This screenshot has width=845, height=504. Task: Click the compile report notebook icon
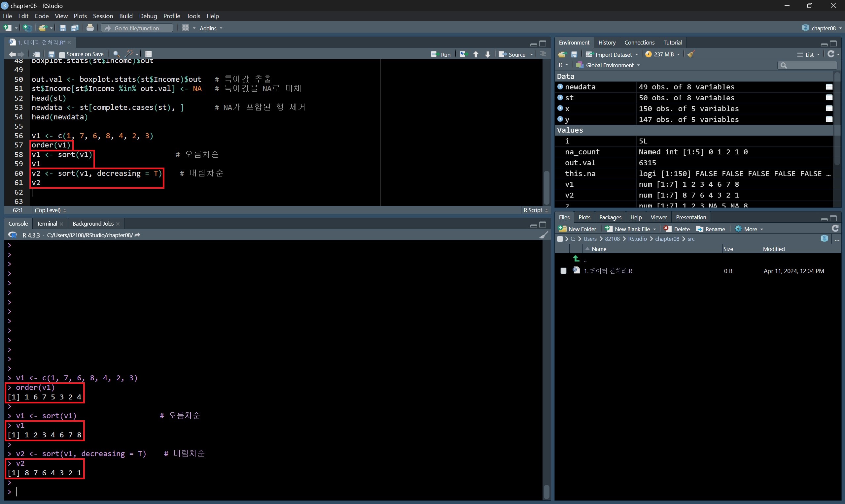148,54
